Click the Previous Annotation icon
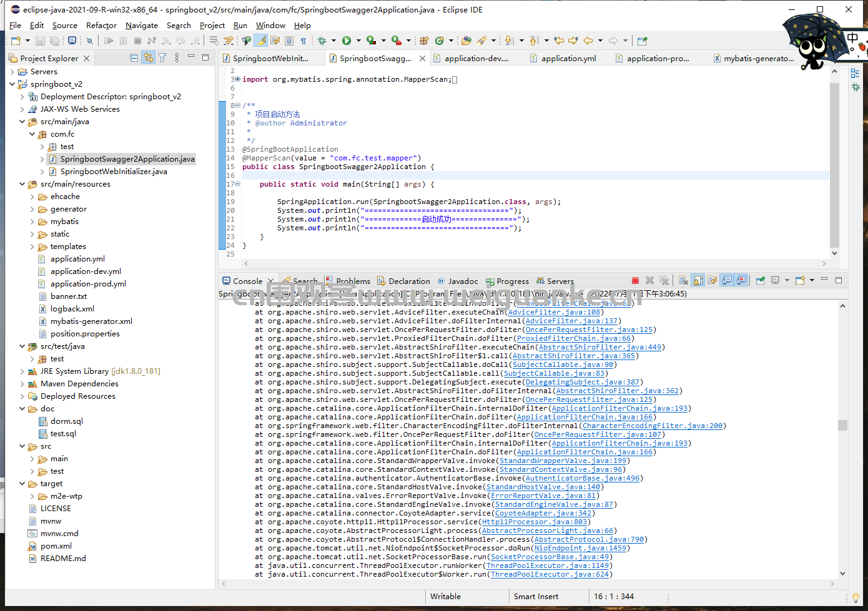This screenshot has height=611, width=868. coord(534,41)
